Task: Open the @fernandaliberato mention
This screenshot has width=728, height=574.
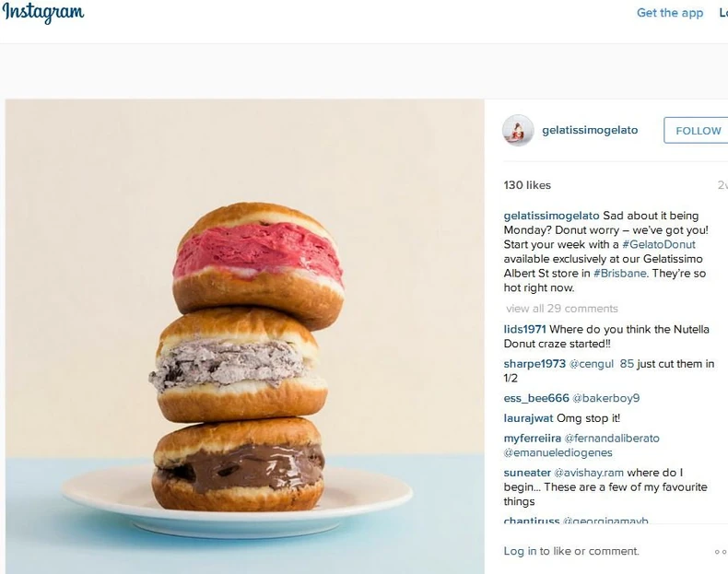Action: (612, 439)
